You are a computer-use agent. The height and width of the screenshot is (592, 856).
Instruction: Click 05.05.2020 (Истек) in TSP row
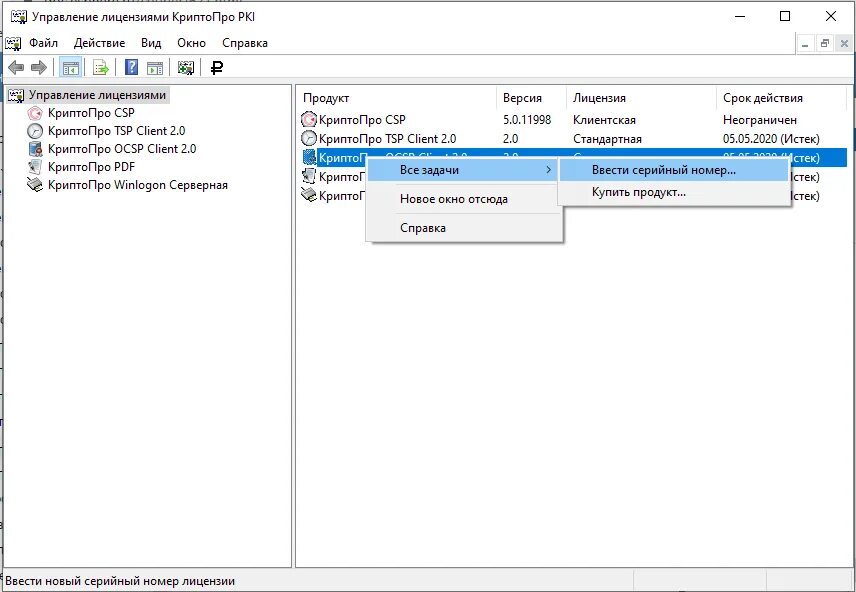pyautogui.click(x=771, y=139)
